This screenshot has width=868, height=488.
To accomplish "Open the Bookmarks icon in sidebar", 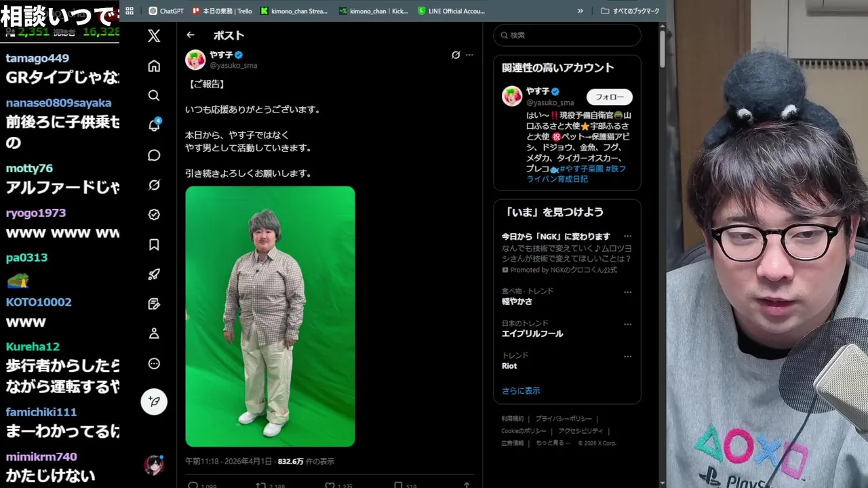I will [x=154, y=245].
